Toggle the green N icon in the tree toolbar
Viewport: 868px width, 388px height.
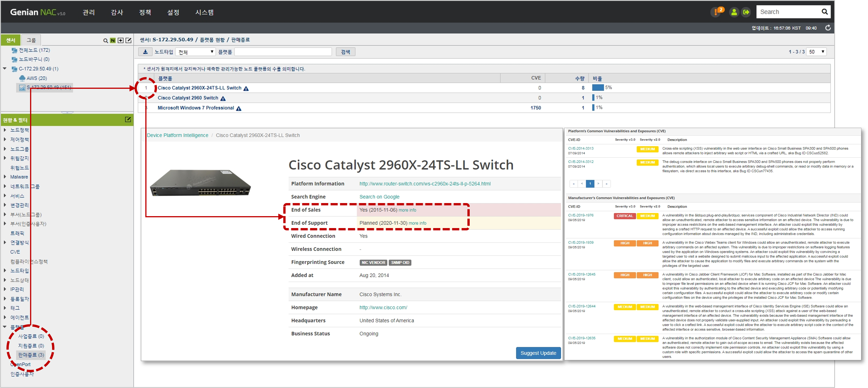[x=113, y=41]
